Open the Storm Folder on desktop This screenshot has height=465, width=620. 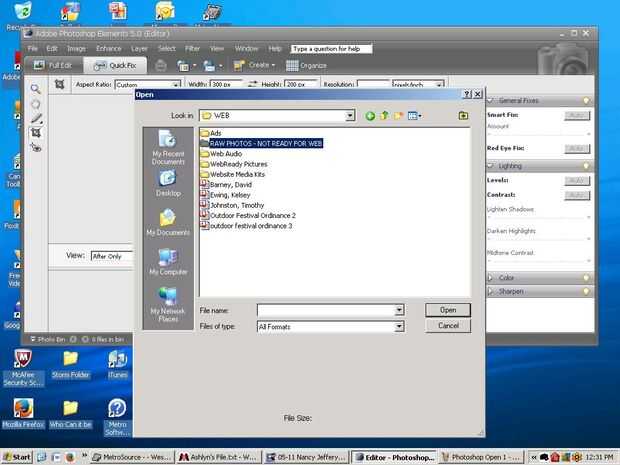(70, 365)
